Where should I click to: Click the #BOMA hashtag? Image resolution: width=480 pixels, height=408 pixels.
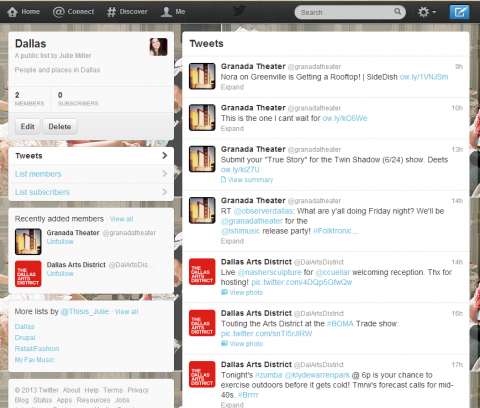[340, 324]
